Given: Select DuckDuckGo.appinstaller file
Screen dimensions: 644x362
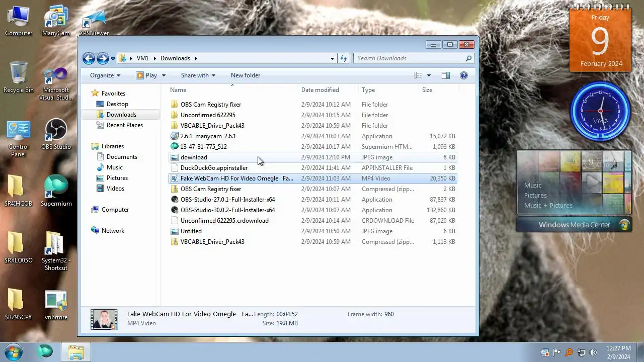Looking at the screenshot, I should tap(312, 168).
